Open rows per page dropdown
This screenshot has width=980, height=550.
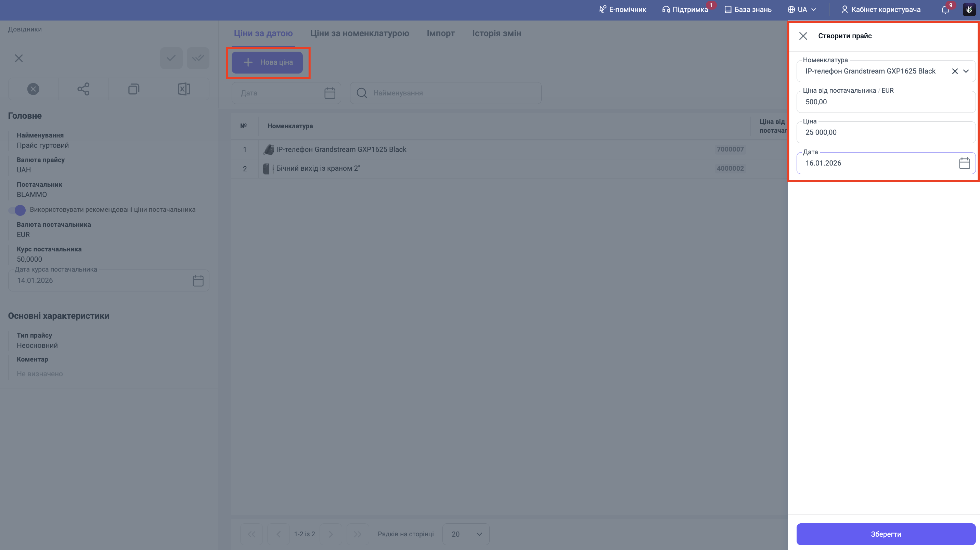pos(466,534)
